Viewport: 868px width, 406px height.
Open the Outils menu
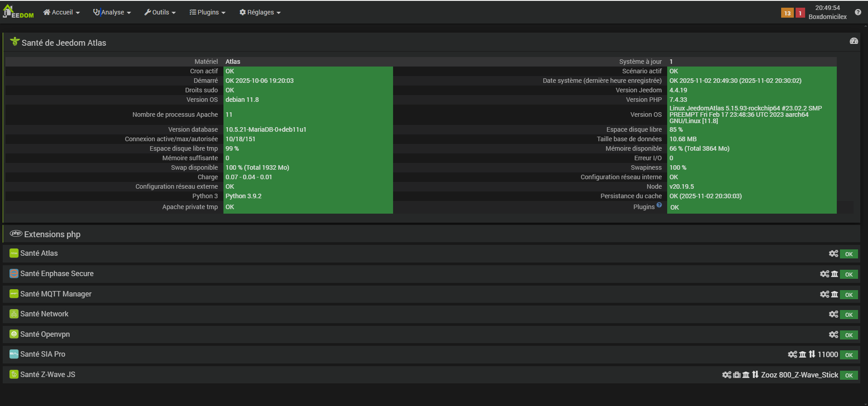coord(160,12)
